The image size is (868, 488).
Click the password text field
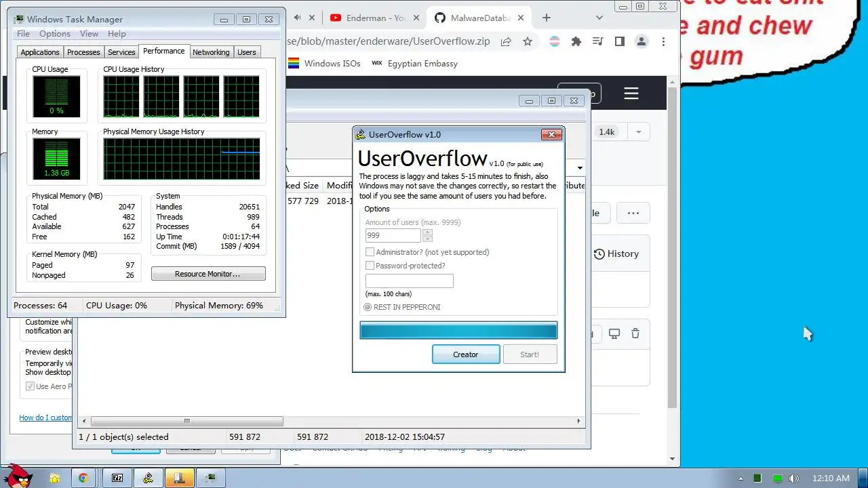tap(410, 281)
